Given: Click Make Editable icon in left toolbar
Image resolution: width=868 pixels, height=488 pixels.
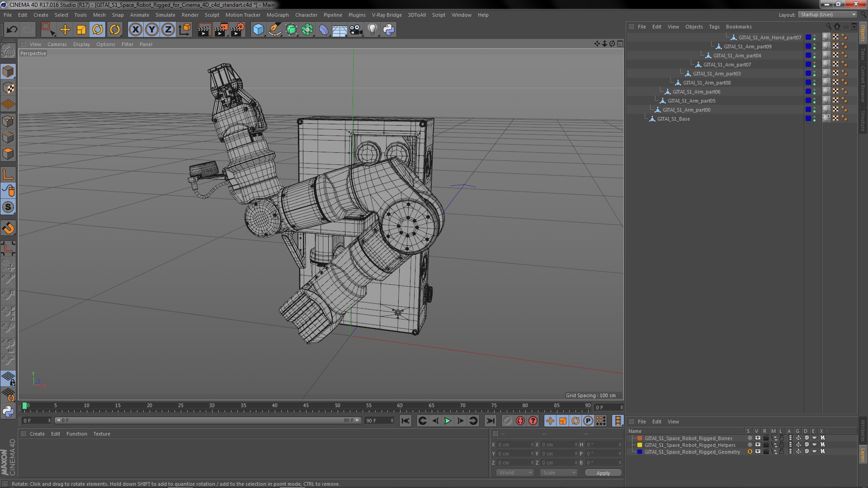Looking at the screenshot, I should pos(8,51).
